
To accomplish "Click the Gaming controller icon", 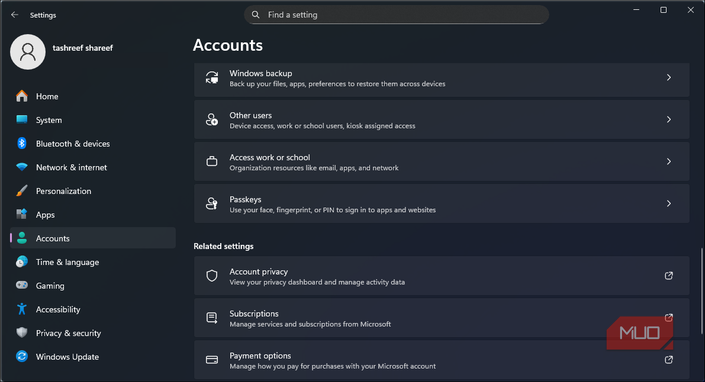I will (x=22, y=285).
